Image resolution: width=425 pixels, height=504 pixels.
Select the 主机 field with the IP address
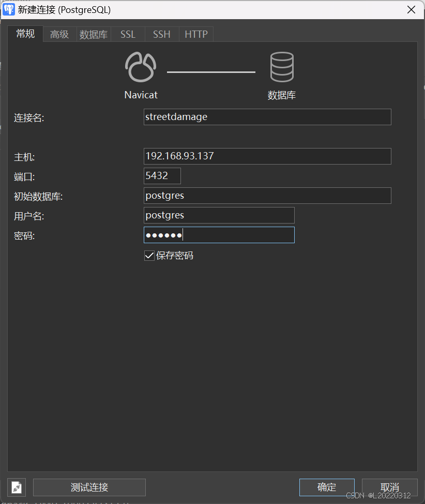(267, 156)
